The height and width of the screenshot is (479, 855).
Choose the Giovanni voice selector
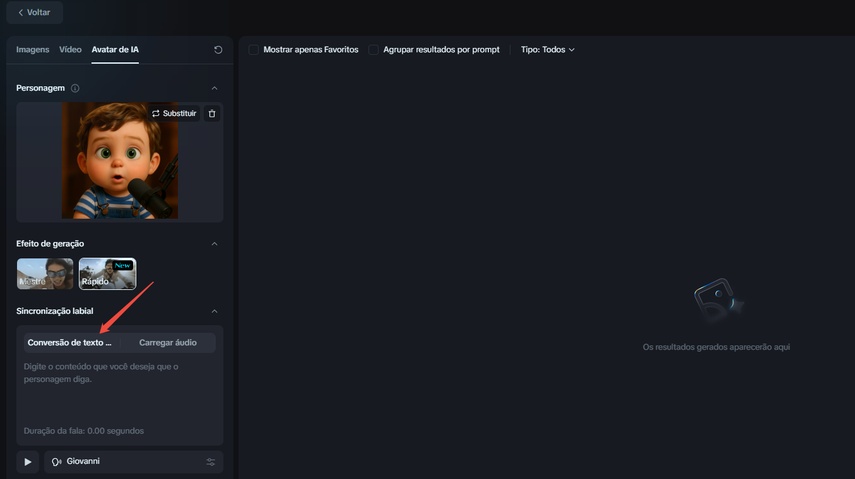[x=134, y=462]
